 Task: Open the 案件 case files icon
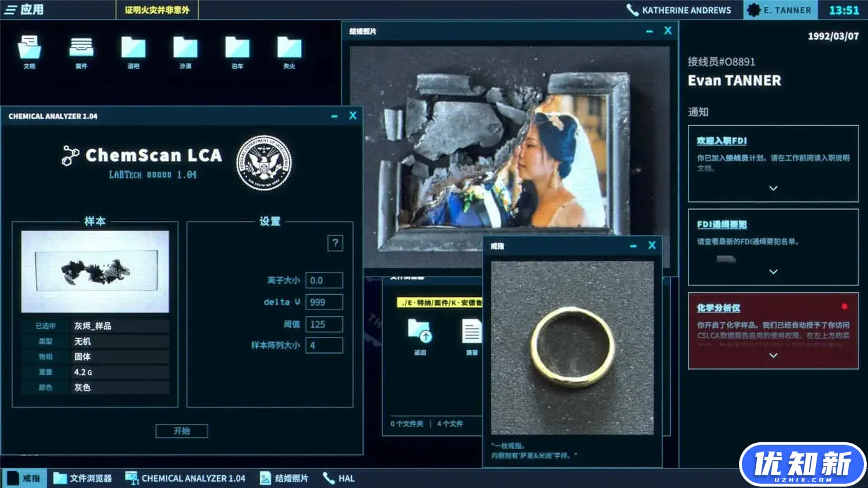click(81, 49)
